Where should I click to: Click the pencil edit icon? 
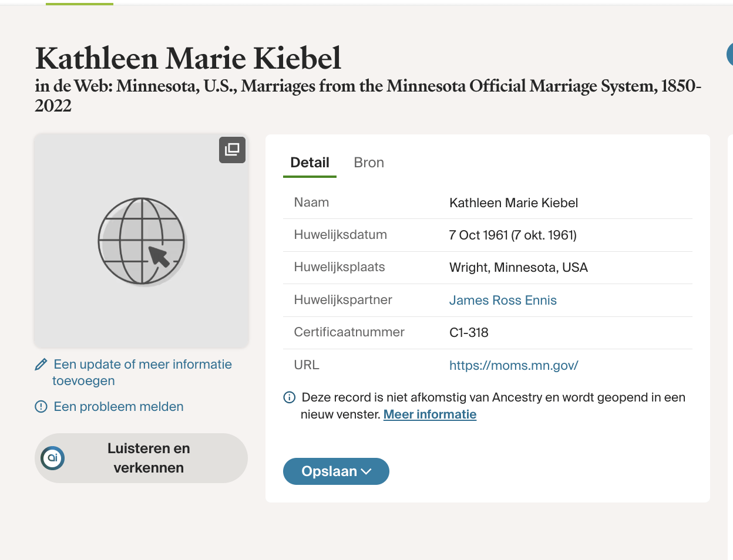coord(41,365)
